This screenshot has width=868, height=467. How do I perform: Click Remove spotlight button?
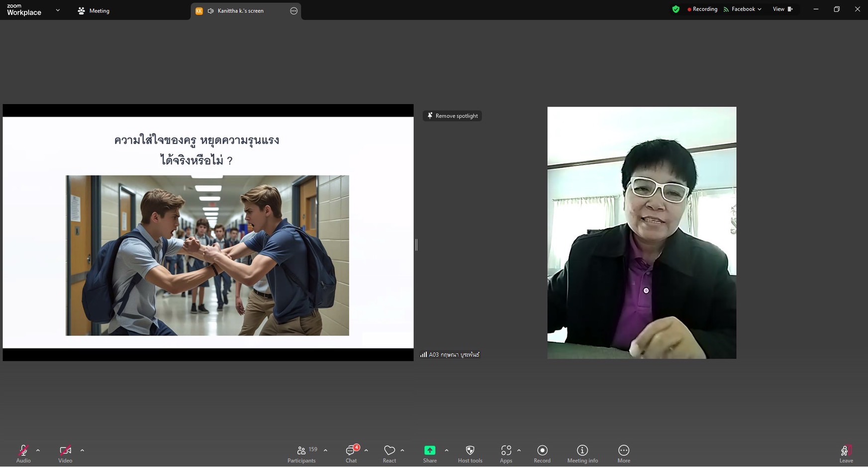tap(452, 116)
